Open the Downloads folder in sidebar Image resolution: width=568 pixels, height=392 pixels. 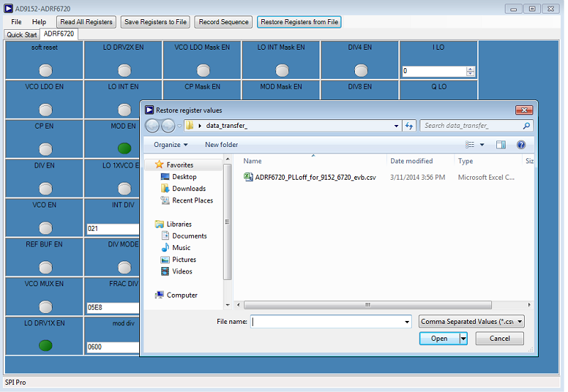click(188, 189)
